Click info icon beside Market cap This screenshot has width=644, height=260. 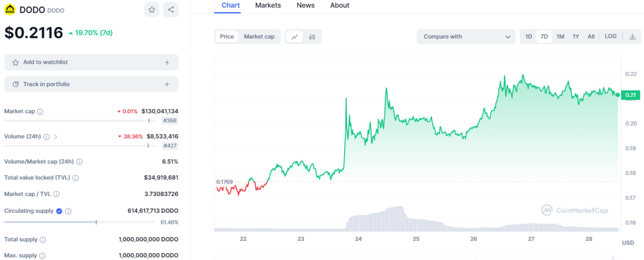[x=40, y=112]
